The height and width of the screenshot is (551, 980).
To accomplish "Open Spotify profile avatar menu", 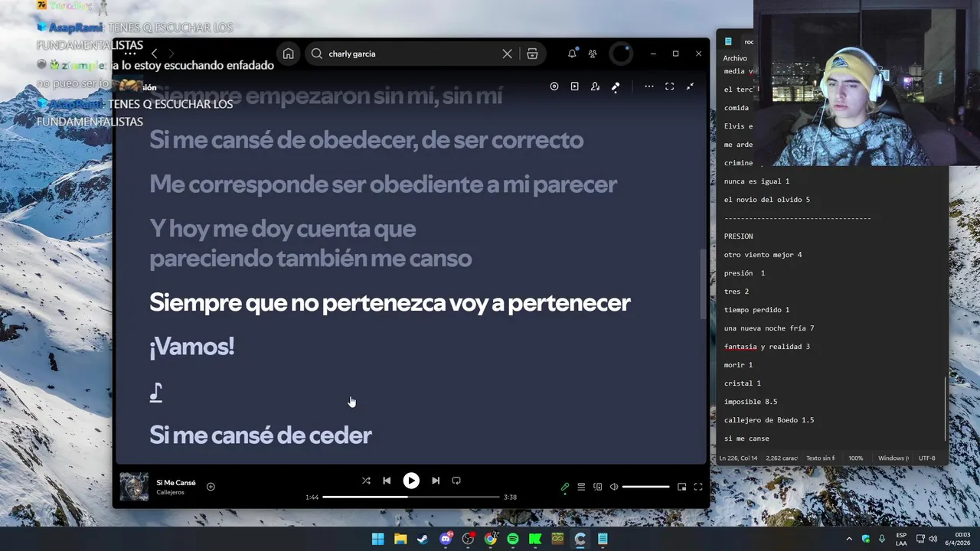I will pos(620,54).
